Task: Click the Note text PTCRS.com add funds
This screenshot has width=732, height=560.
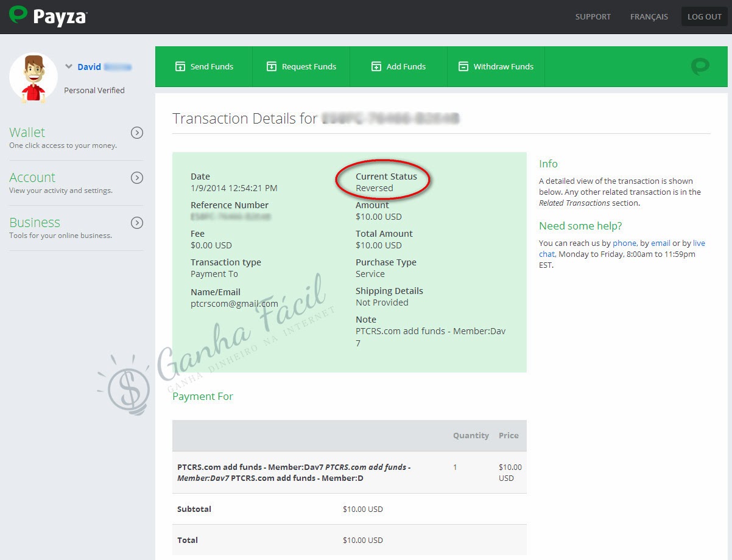Action: click(x=431, y=337)
